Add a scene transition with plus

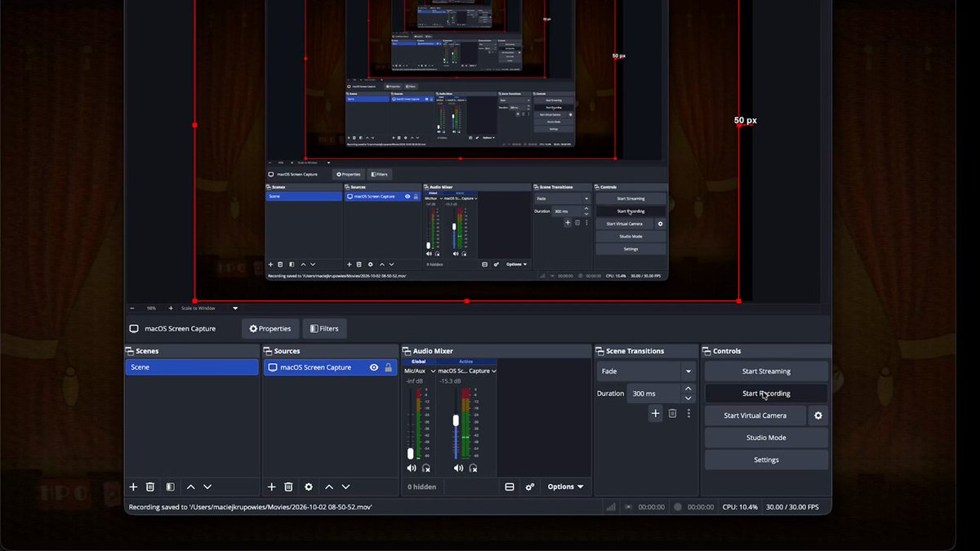pyautogui.click(x=655, y=414)
